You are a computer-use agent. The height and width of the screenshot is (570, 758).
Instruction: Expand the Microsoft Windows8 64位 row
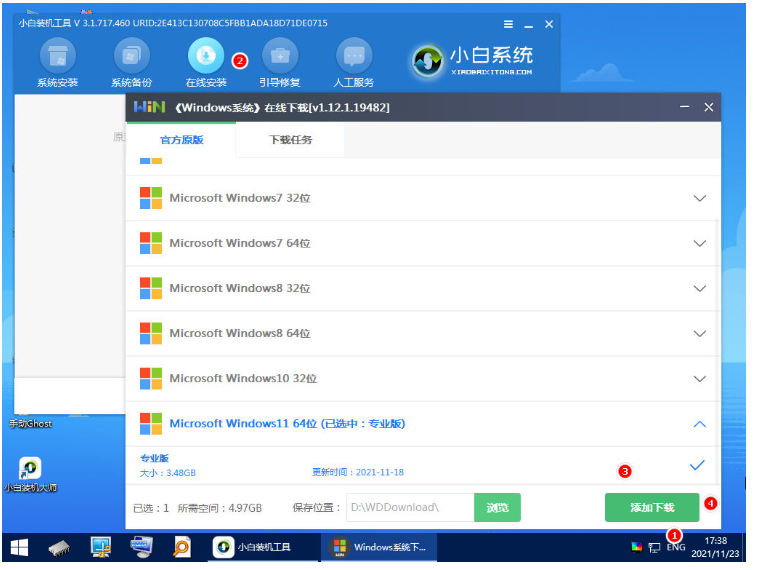(700, 333)
